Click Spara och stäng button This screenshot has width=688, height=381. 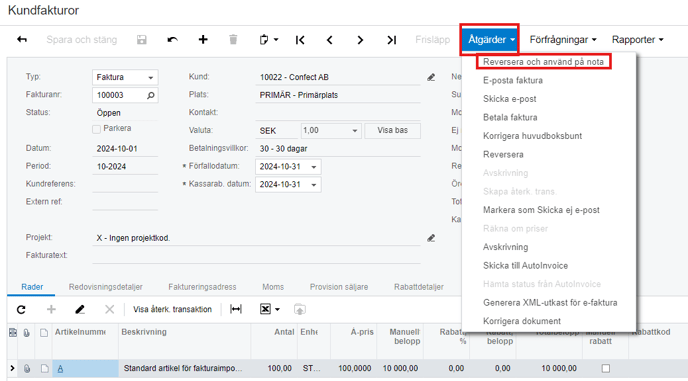[82, 40]
